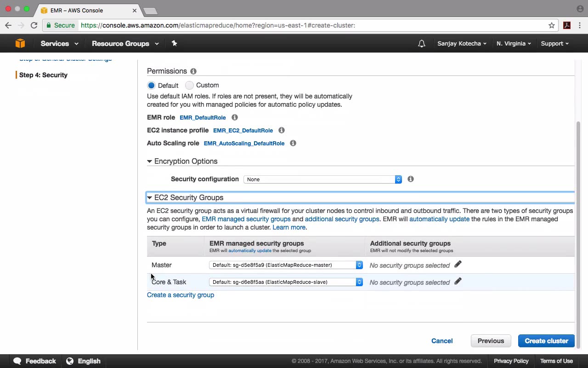Edit additional security groups for Core & Task

pyautogui.click(x=458, y=282)
